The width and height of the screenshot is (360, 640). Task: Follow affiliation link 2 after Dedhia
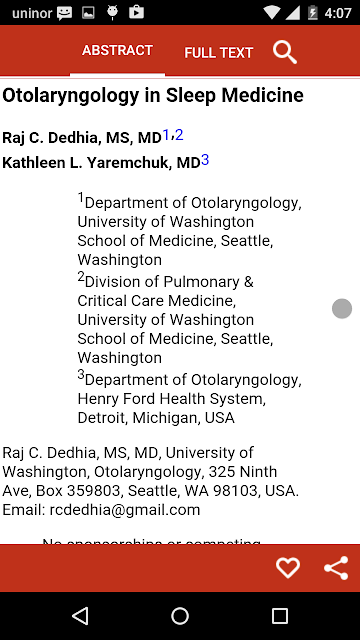179,135
